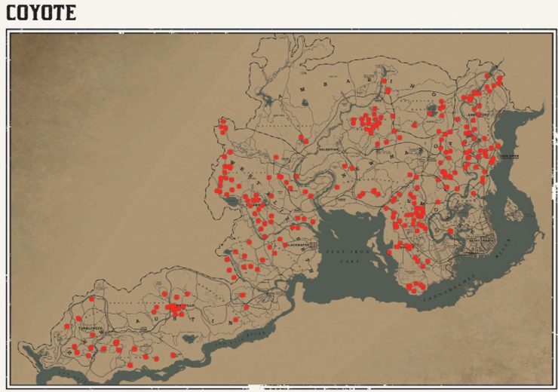This screenshot has height=392, width=558.
Task: Select the northeasternmost marker above Annesburg
Action: click(x=499, y=78)
